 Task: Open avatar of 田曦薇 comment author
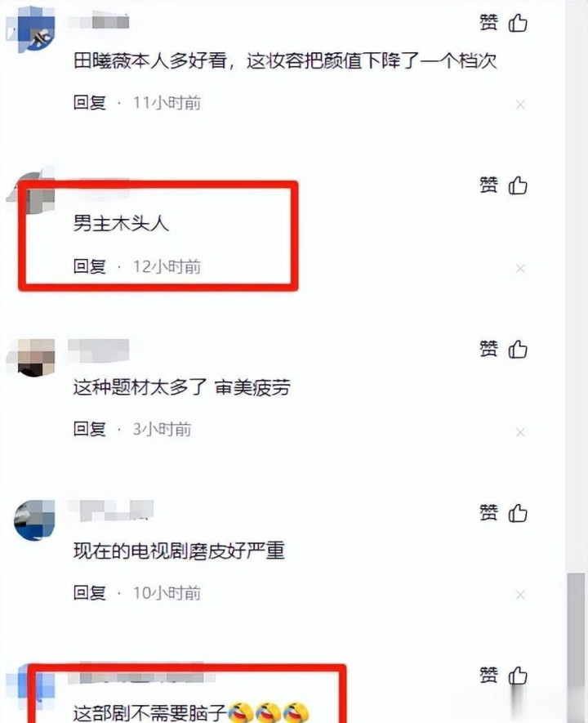(31, 30)
